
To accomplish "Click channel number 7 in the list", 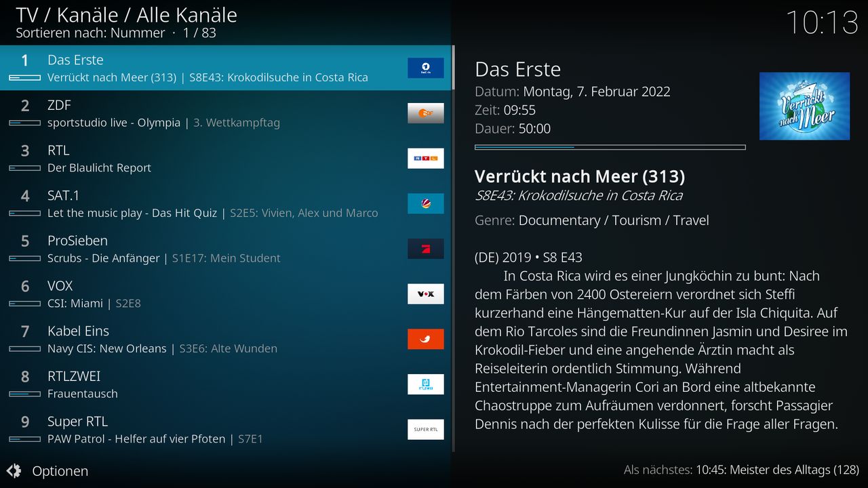I will pyautogui.click(x=25, y=331).
